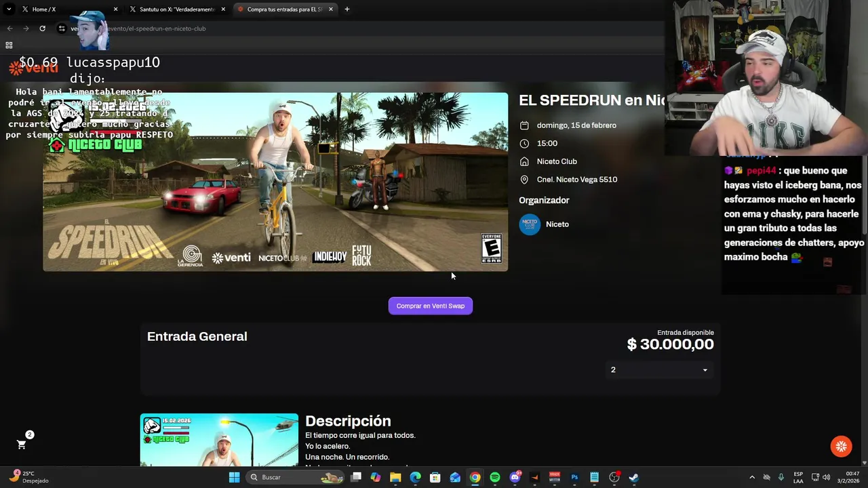Click the price text $ 30.000,00
This screenshot has width=868, height=488.
click(670, 344)
